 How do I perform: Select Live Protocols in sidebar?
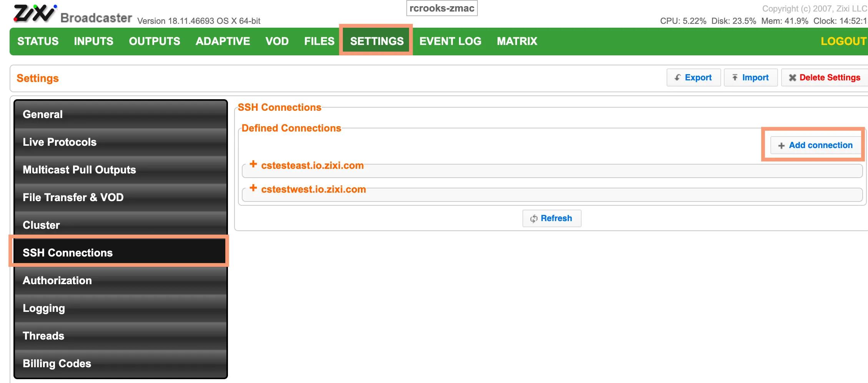coord(121,142)
